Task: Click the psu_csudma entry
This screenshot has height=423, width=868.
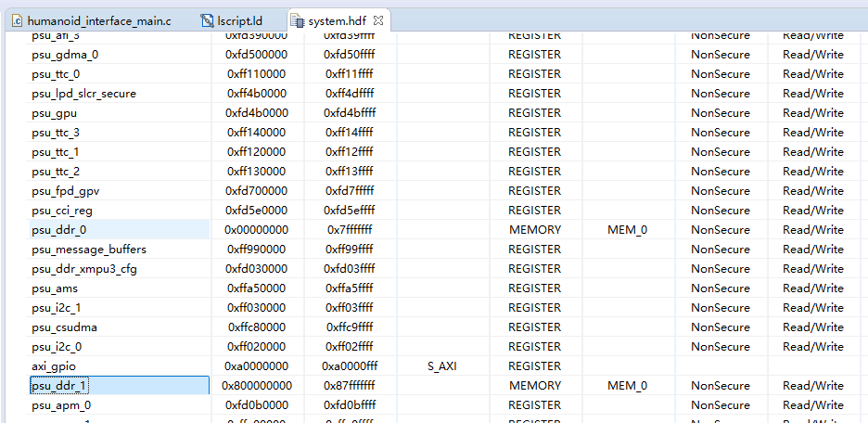Action: pyautogui.click(x=64, y=327)
